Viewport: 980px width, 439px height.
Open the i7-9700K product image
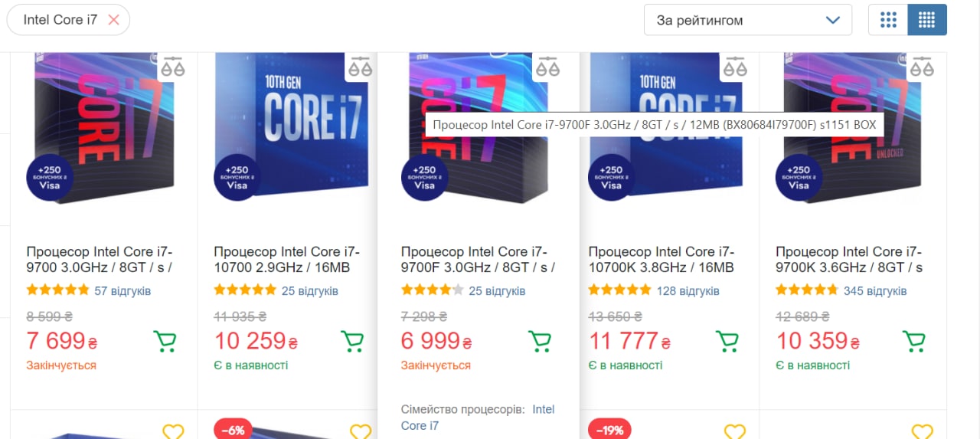(853, 127)
